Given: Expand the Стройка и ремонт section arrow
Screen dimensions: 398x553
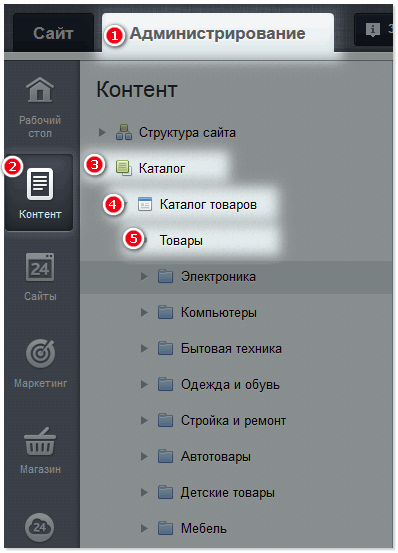Looking at the screenshot, I should (x=144, y=420).
